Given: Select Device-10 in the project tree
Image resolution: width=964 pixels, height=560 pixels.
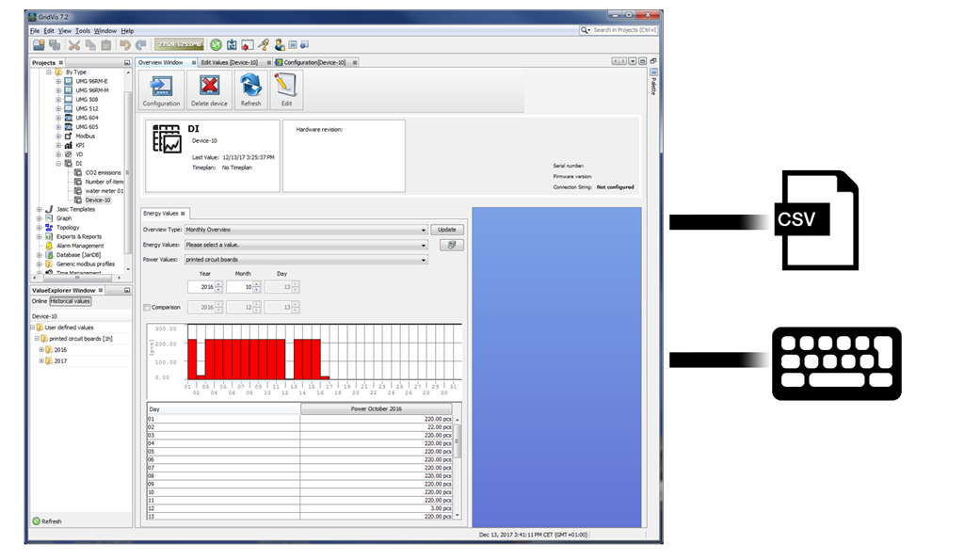Looking at the screenshot, I should [99, 200].
